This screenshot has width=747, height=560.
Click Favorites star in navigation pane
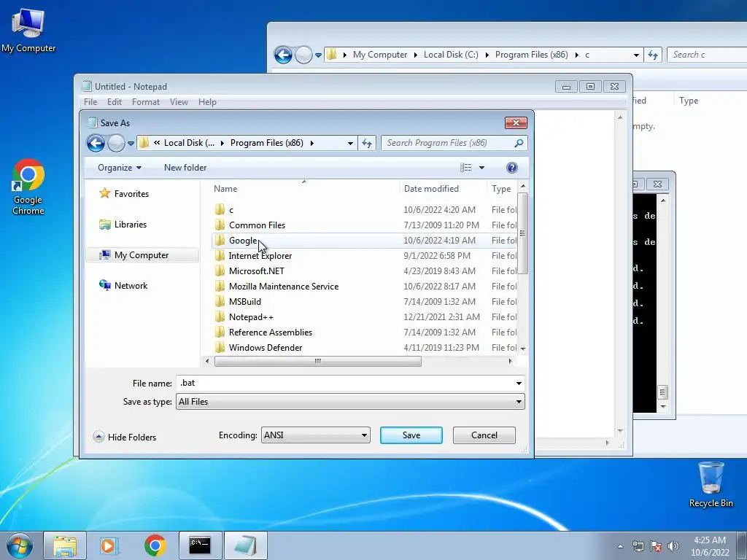tap(104, 193)
